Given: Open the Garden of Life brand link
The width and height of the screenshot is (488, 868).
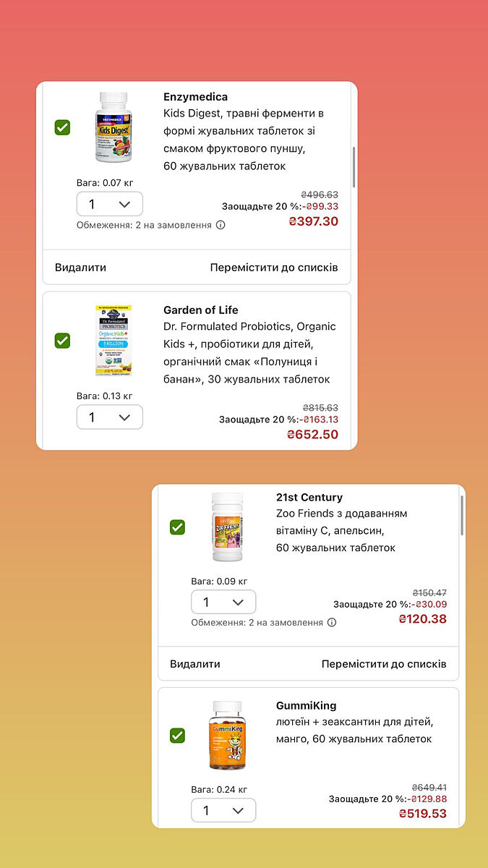Looking at the screenshot, I should 200,310.
